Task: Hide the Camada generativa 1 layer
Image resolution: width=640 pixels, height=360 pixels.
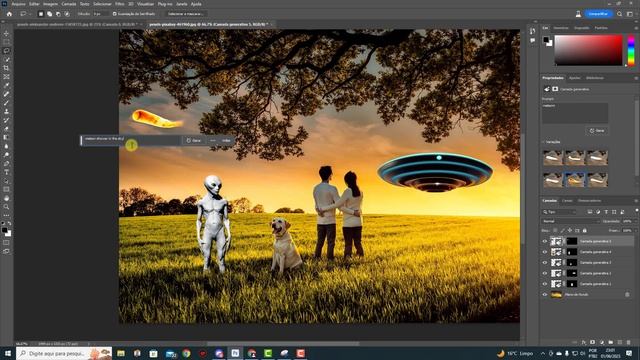Action: click(x=544, y=284)
